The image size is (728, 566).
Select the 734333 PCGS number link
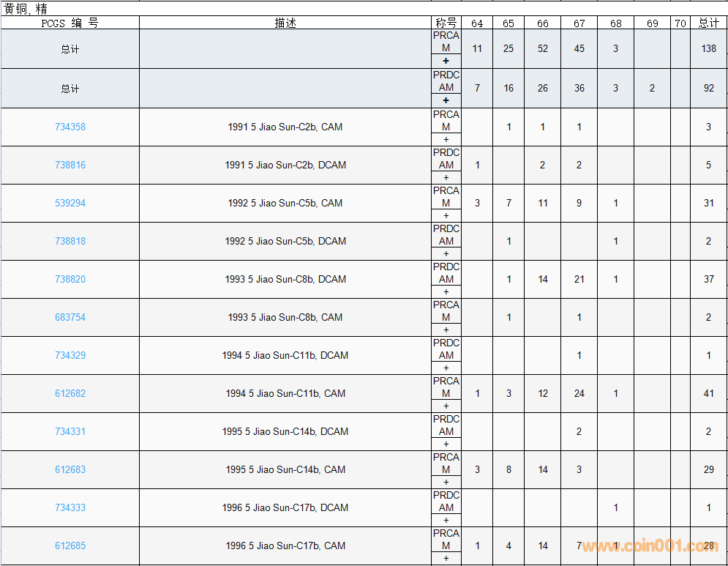tap(70, 507)
